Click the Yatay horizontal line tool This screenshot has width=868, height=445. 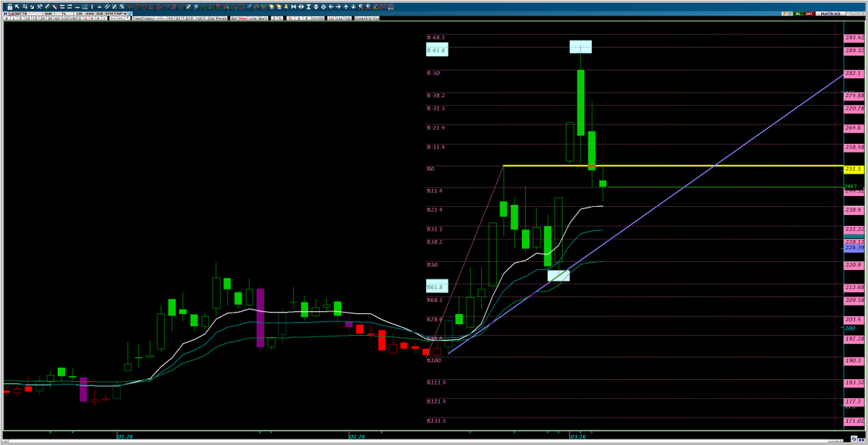click(x=147, y=18)
